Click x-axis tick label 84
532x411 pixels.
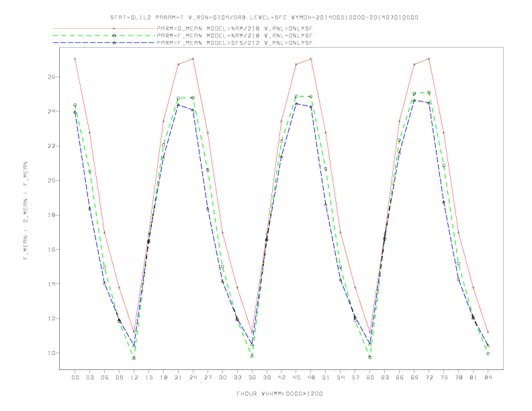click(x=488, y=377)
